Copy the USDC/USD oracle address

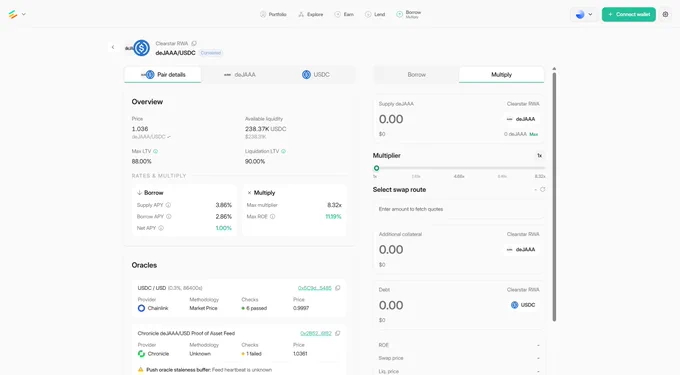point(338,288)
